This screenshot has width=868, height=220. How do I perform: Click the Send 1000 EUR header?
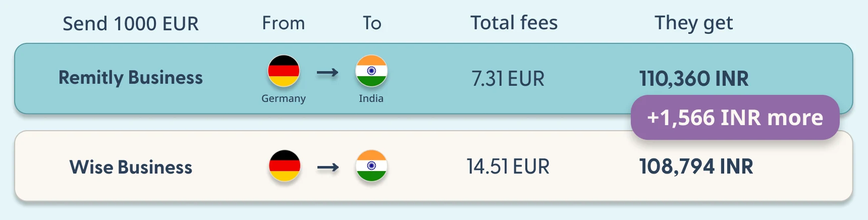(x=131, y=24)
